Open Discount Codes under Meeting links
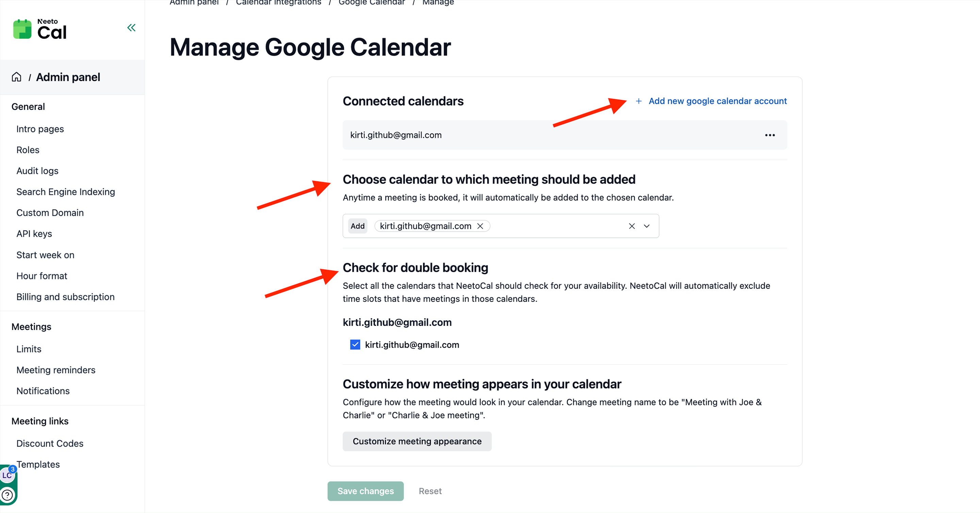This screenshot has height=513, width=980. (50, 443)
